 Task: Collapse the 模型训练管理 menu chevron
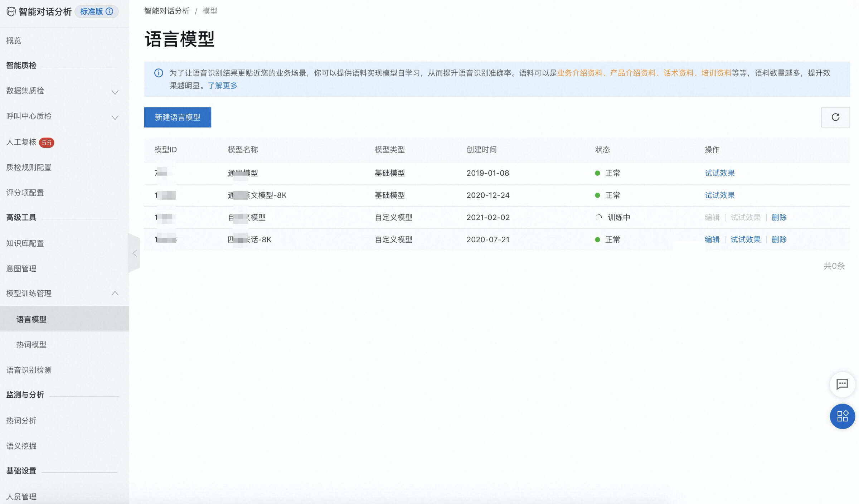[x=115, y=293]
